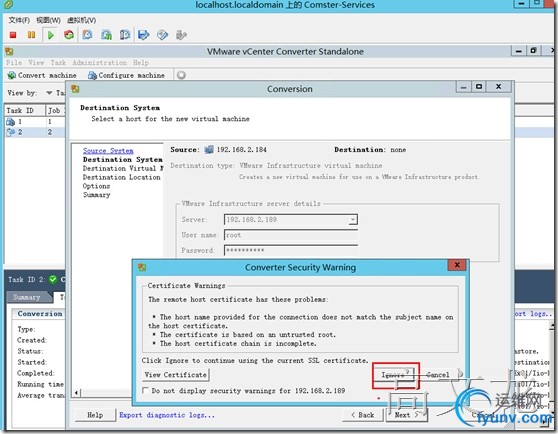Click the take snapshot icon
This screenshot has height=434, width=558.
[x=87, y=35]
